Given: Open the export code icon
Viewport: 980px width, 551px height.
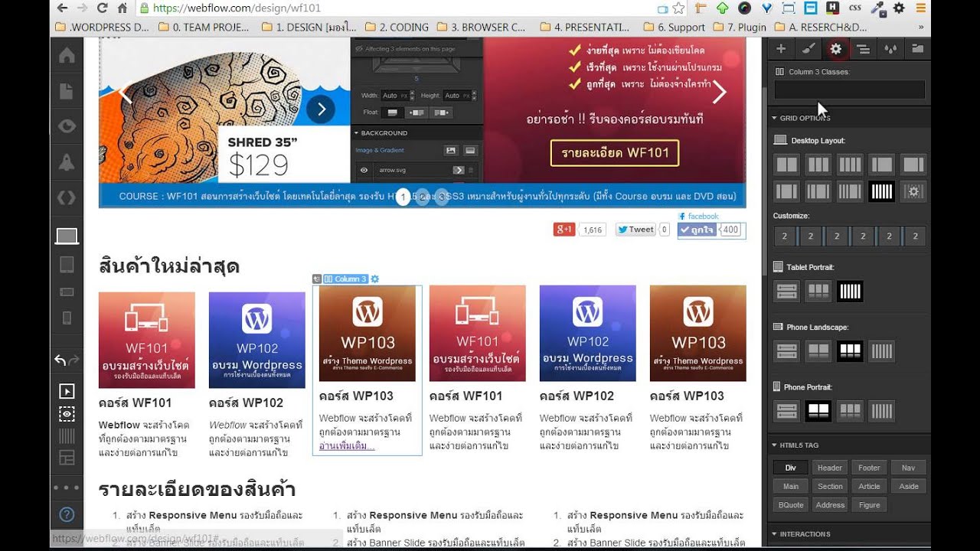Looking at the screenshot, I should pos(67,197).
